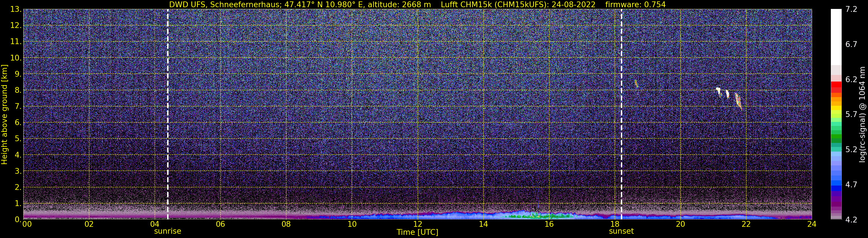Image resolution: width=868 pixels, height=238 pixels.
Task: Click the height axis tick label 7
Action: (18, 107)
